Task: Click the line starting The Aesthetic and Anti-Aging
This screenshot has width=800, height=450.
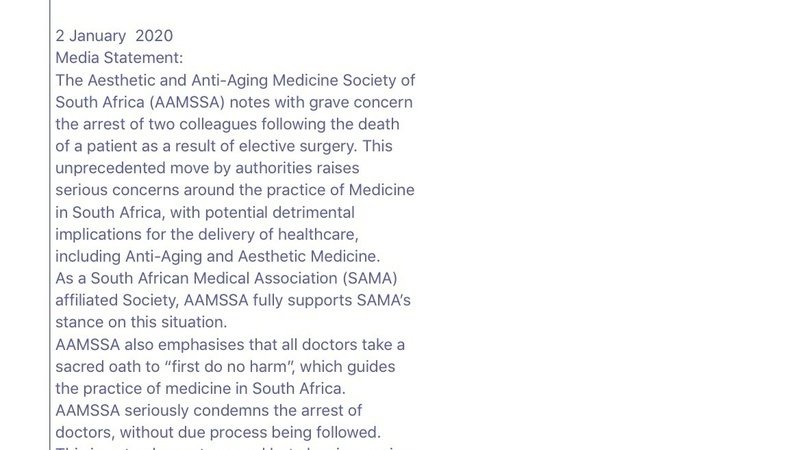Action: click(x=235, y=80)
